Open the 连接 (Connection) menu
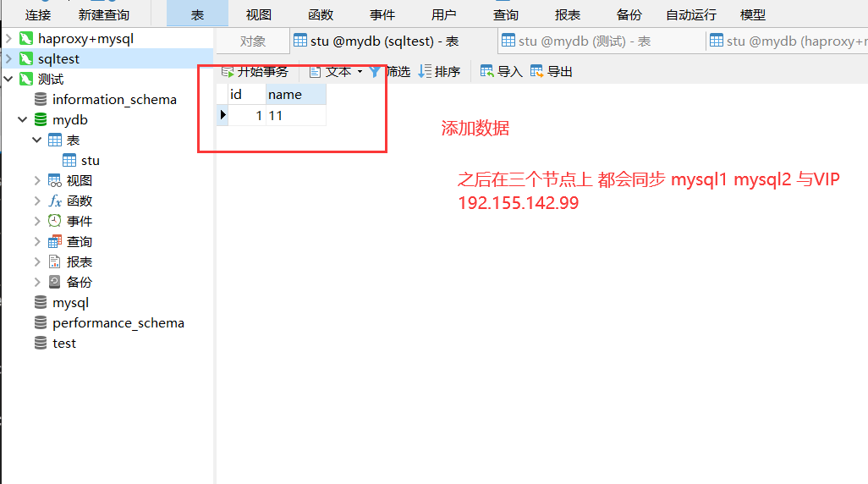This screenshot has height=484, width=868. tap(37, 15)
